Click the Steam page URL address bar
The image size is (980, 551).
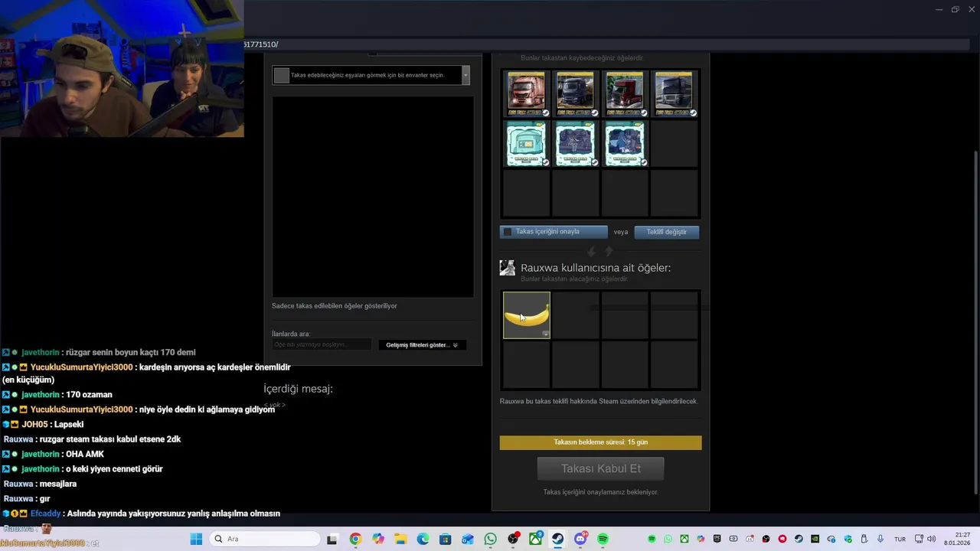pyautogui.click(x=605, y=44)
